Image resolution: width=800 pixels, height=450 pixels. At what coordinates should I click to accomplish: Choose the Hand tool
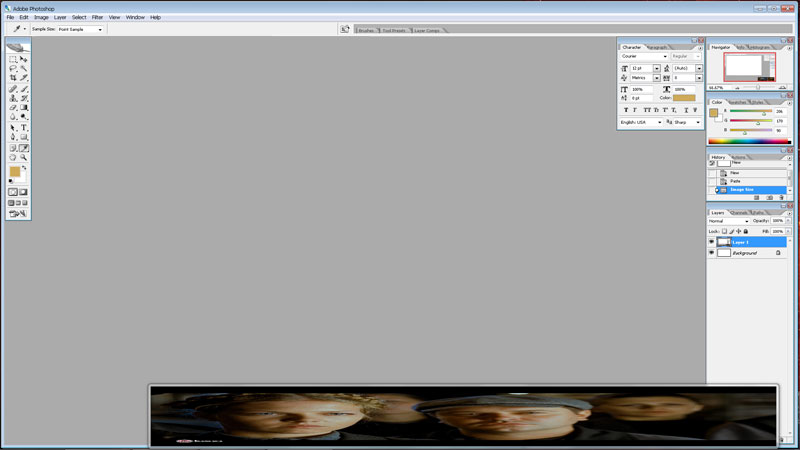pos(13,157)
